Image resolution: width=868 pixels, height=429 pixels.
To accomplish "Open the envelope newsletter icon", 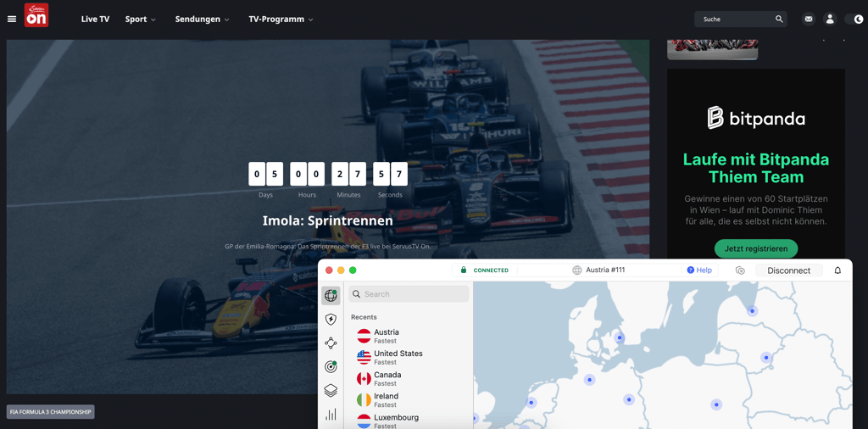I will (809, 19).
